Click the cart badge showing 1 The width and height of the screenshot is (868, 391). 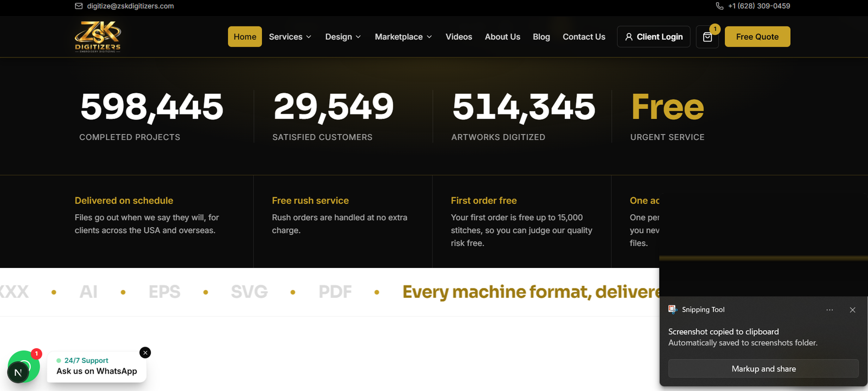715,29
